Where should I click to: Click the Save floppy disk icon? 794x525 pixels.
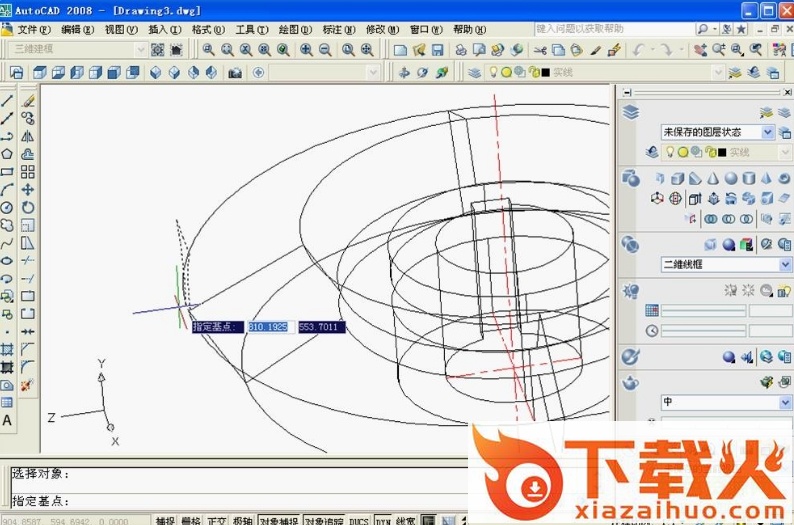438,50
